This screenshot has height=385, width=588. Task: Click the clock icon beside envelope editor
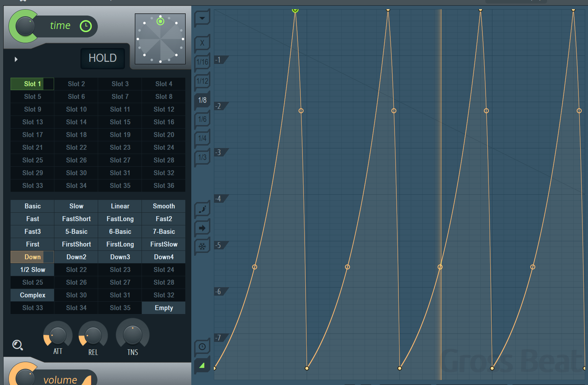[x=202, y=347]
